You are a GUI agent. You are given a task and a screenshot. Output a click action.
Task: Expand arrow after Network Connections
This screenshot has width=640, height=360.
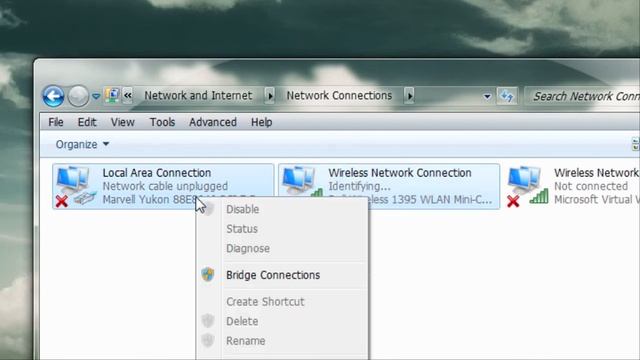(x=409, y=96)
